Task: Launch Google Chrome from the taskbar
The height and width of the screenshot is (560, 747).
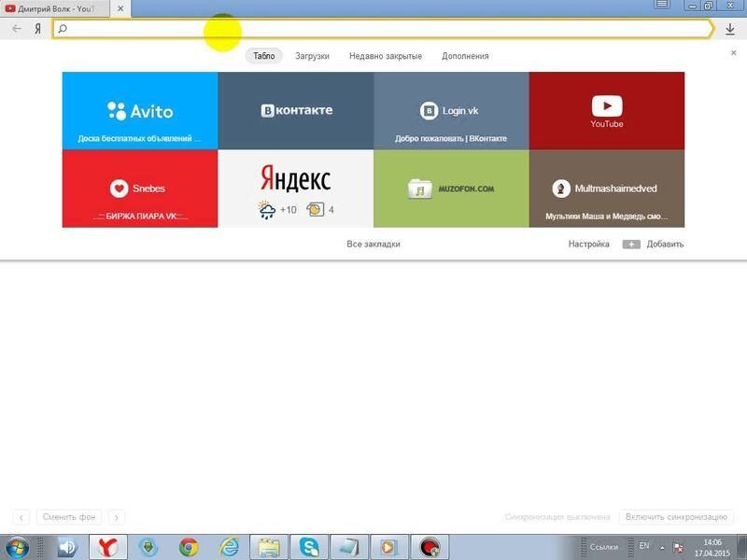Action: tap(189, 548)
